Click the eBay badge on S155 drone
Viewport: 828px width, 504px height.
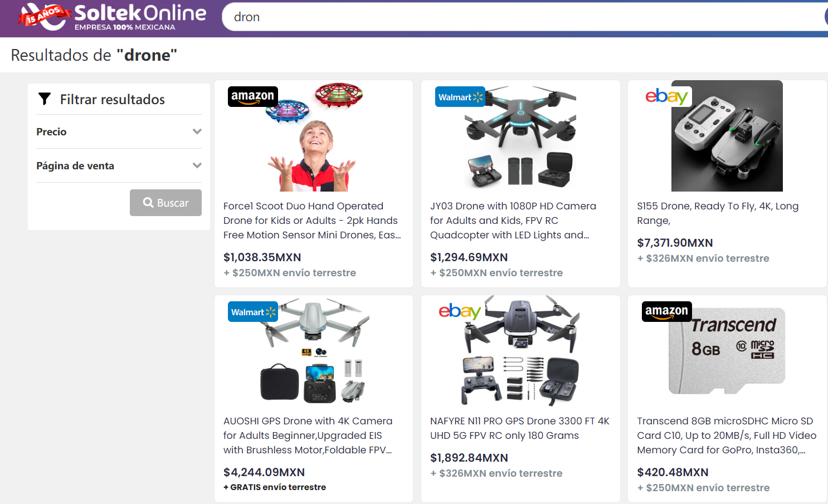pyautogui.click(x=667, y=96)
